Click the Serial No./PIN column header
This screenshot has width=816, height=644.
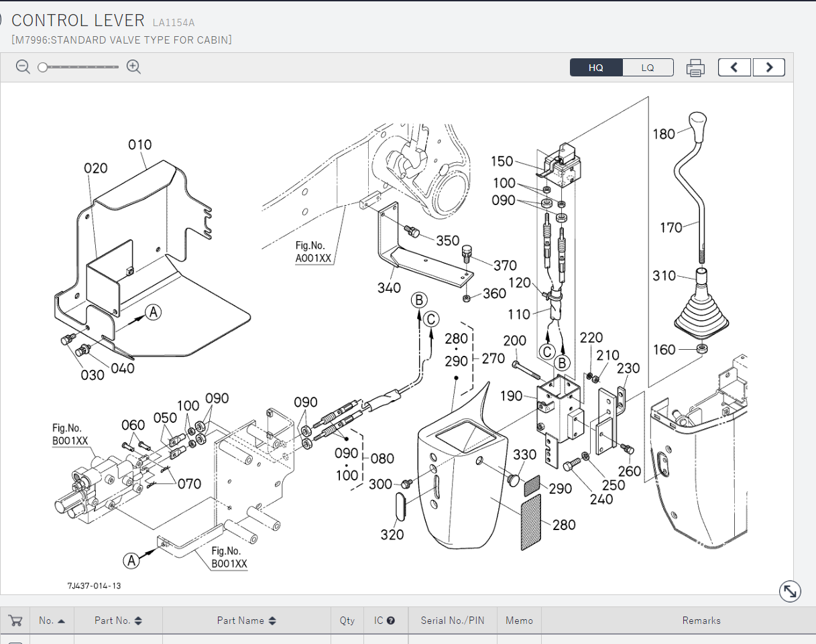click(451, 621)
